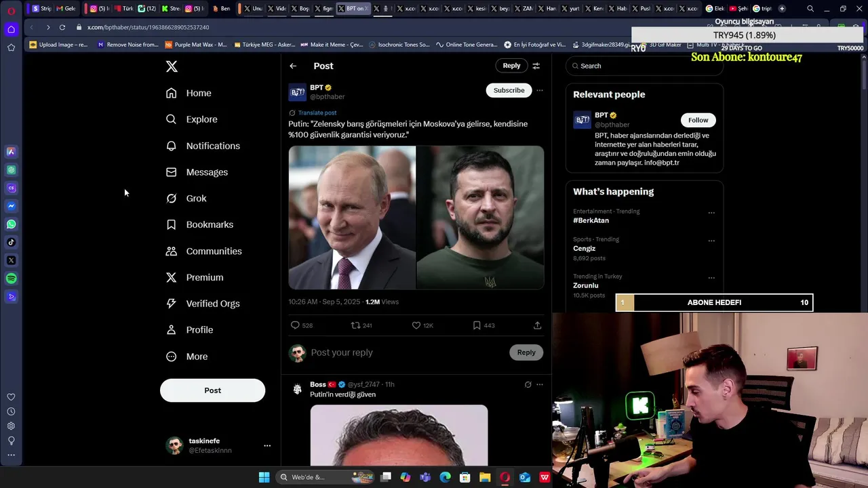The width and height of the screenshot is (868, 488).
Task: Open Messenger in Opera sidebar
Action: [x=11, y=206]
